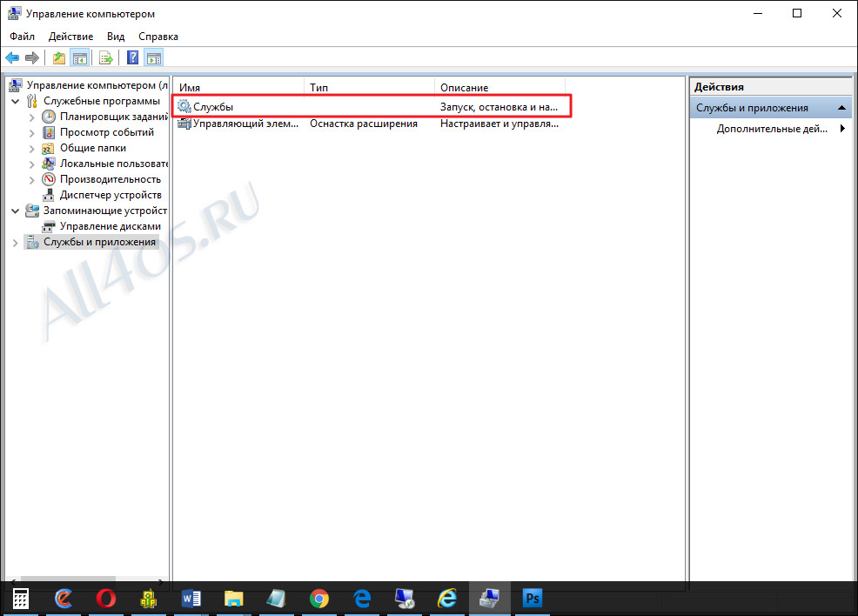
Task: Toggle the Show/Hide Action Pane toolbar icon
Action: click(154, 57)
